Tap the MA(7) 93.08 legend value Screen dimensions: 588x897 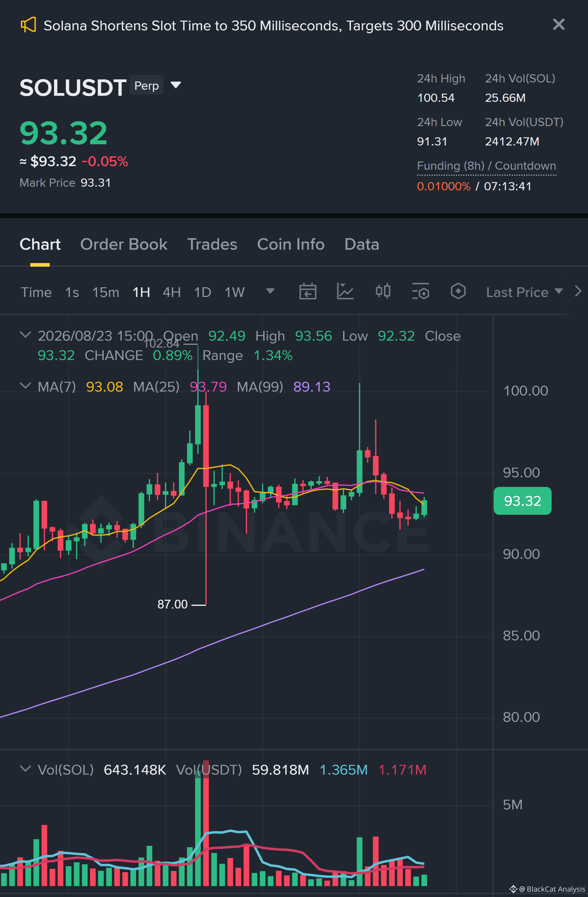click(x=104, y=387)
